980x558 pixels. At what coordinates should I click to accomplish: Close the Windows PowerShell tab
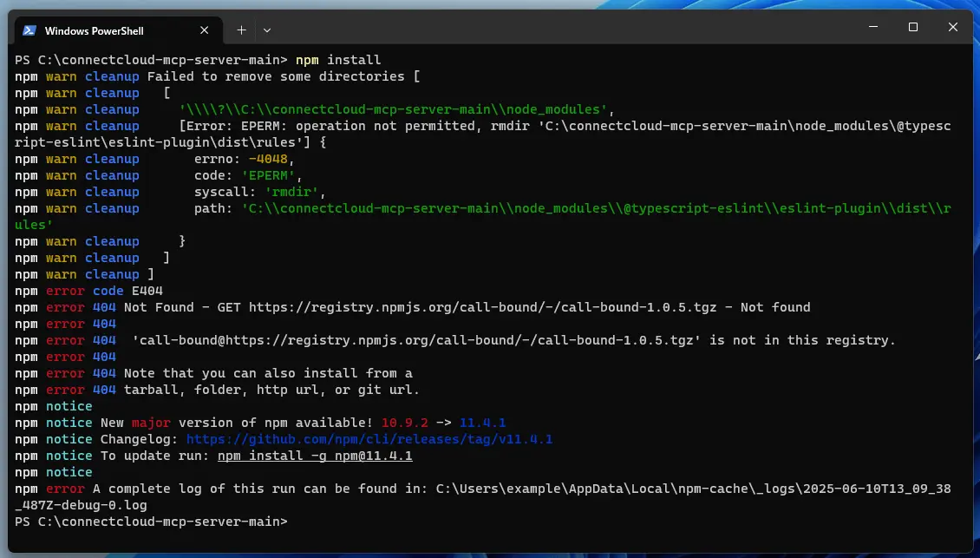point(205,30)
